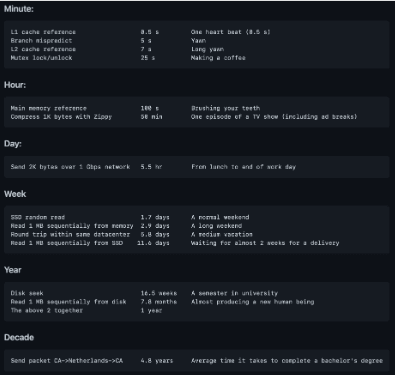The width and height of the screenshot is (395, 375).
Task: Click 'A semester in university' description
Action: 235,293
